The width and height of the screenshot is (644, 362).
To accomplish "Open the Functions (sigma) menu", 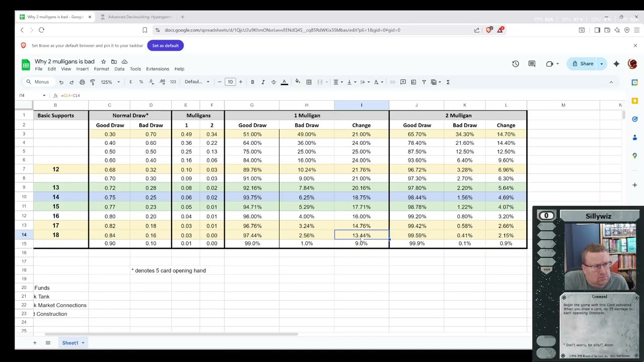I will [448, 82].
